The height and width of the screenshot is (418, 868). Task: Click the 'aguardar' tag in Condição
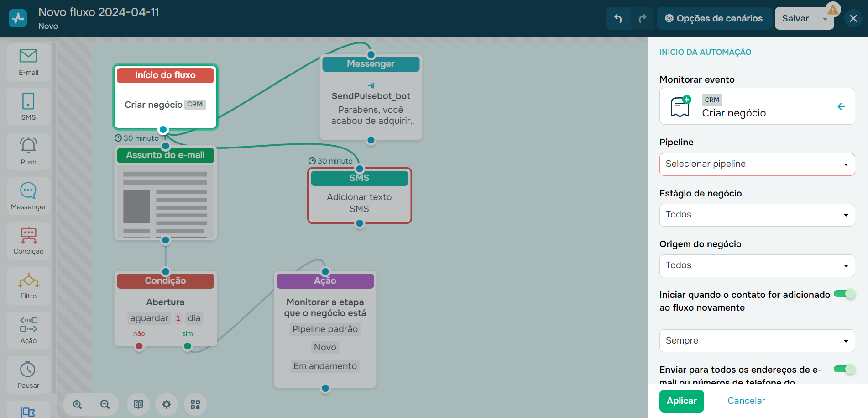tap(149, 318)
